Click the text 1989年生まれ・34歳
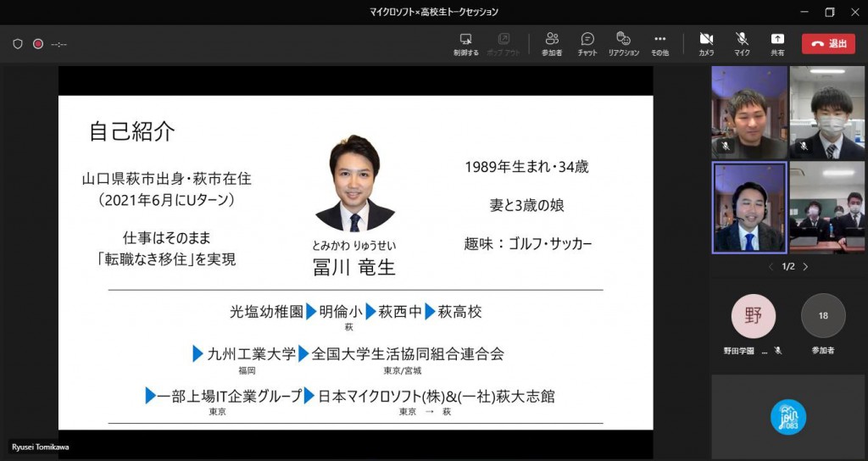 pos(526,167)
